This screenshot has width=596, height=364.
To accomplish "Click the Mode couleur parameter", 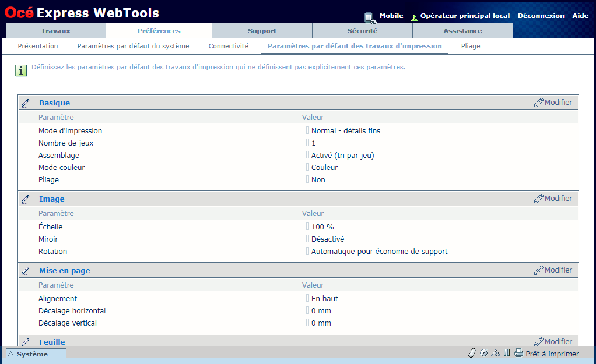I will [x=62, y=167].
